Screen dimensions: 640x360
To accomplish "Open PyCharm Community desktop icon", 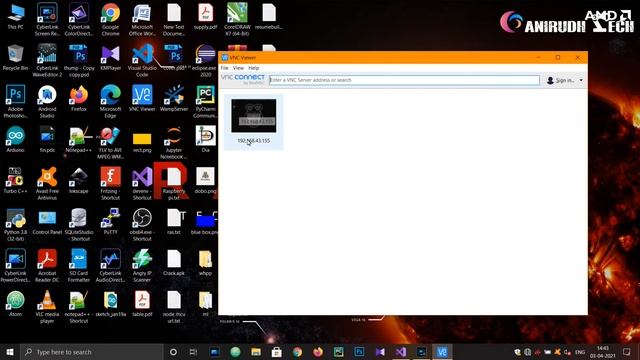I will (x=205, y=101).
